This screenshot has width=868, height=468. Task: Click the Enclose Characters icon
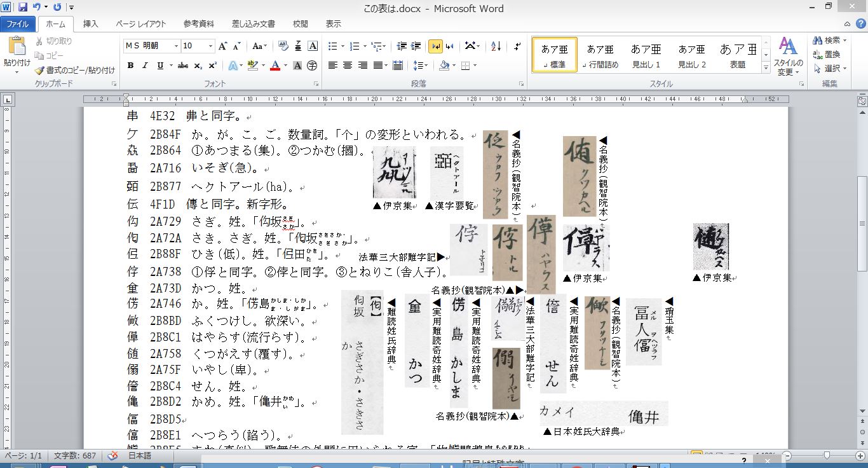coord(312,65)
